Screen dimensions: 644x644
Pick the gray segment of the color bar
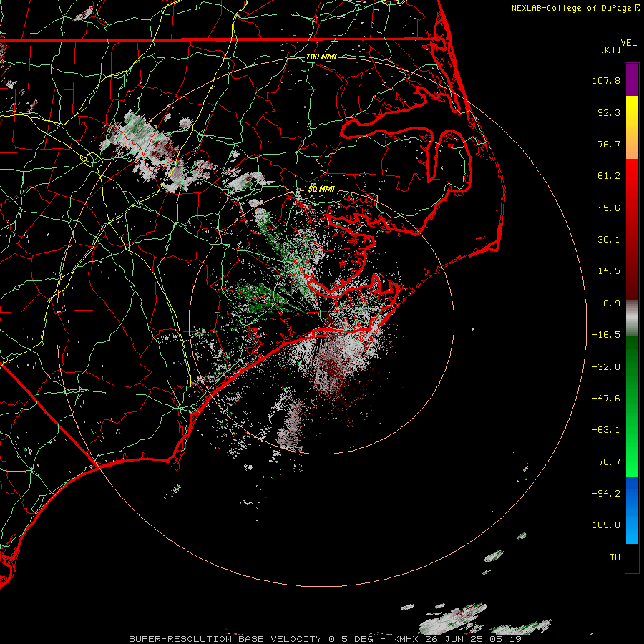[632, 318]
